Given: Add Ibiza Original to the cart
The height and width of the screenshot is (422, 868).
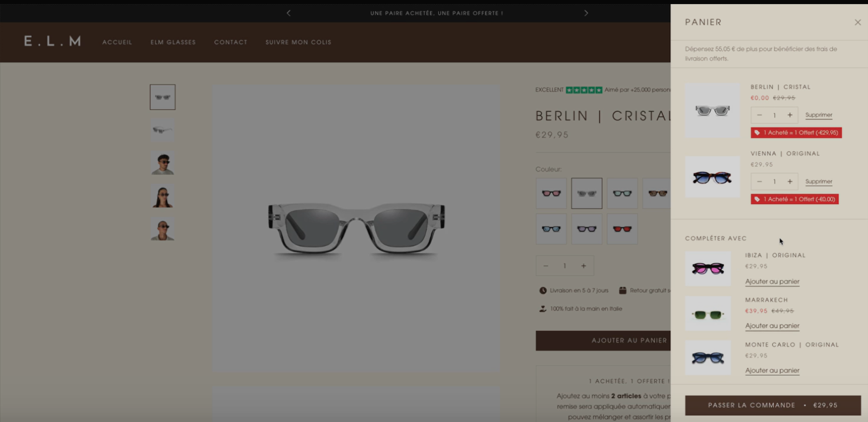Looking at the screenshot, I should 772,282.
